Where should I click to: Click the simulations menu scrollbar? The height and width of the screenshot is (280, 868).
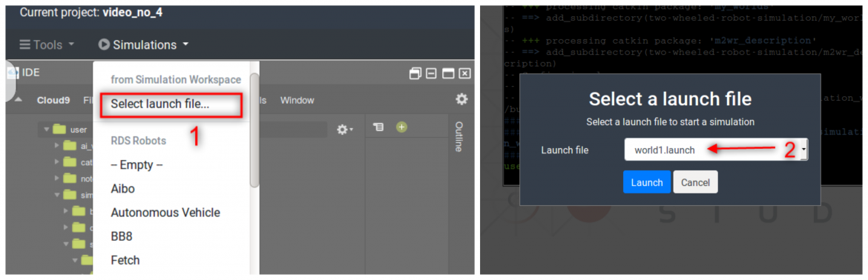pyautogui.click(x=254, y=131)
